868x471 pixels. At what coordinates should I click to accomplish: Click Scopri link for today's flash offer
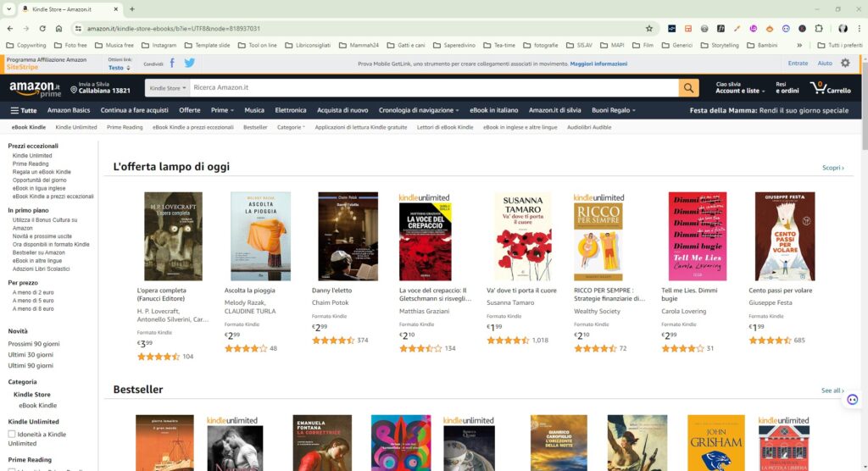pos(833,168)
